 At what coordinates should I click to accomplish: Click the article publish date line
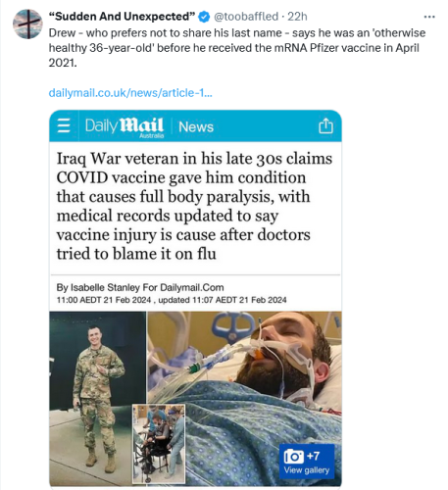[x=172, y=300]
